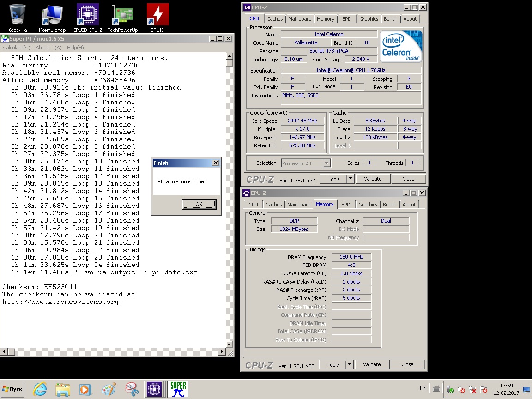Image resolution: width=532 pixels, height=399 pixels.
Task: Click the show desktop tray icon
Action: coord(526,389)
